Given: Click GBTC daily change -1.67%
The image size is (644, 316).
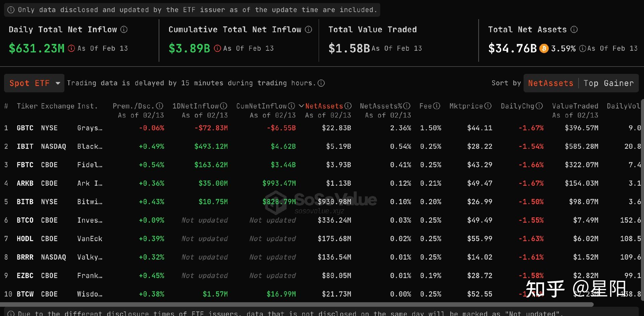Looking at the screenshot, I should click(x=531, y=128).
